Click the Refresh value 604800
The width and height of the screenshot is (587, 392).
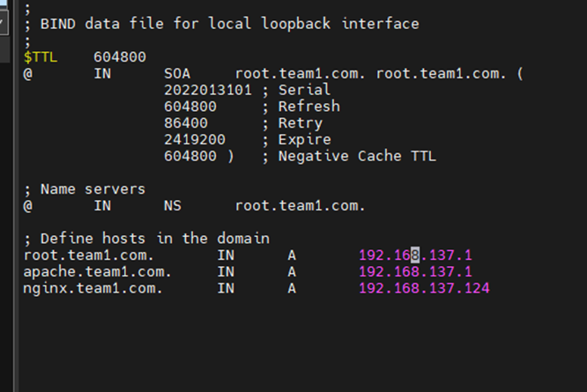pyautogui.click(x=190, y=107)
